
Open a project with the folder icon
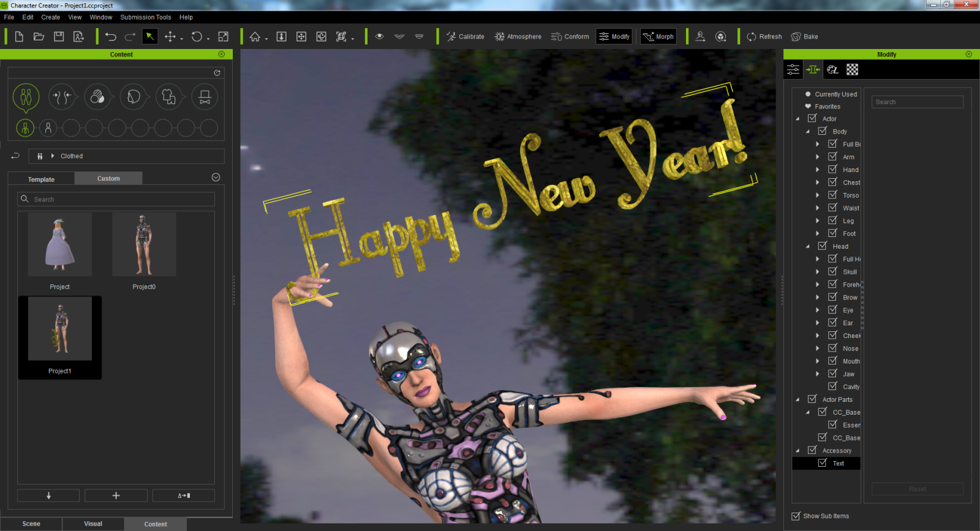39,37
